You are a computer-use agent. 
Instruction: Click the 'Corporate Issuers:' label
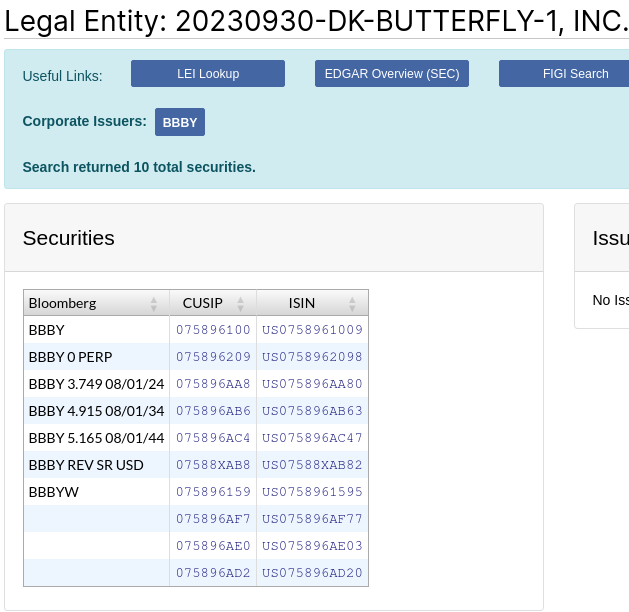85,121
